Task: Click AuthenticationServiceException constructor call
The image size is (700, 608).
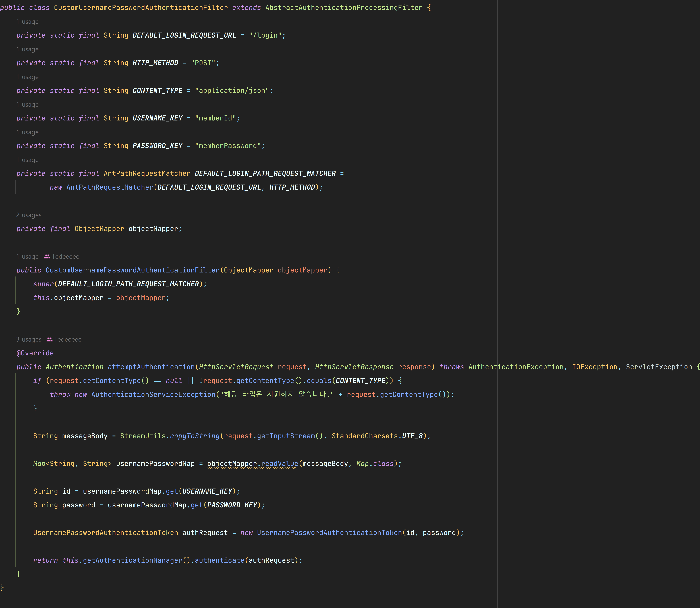Action: (153, 395)
